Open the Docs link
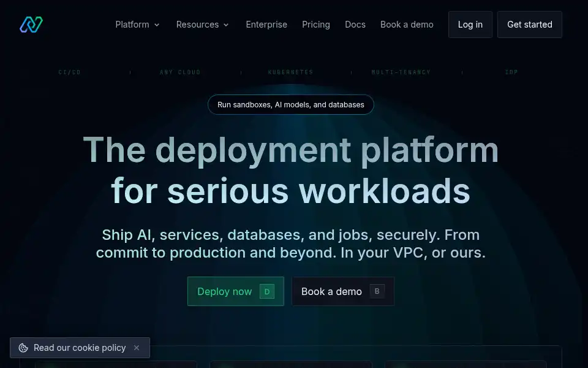Image resolution: width=588 pixels, height=368 pixels. pyautogui.click(x=355, y=25)
